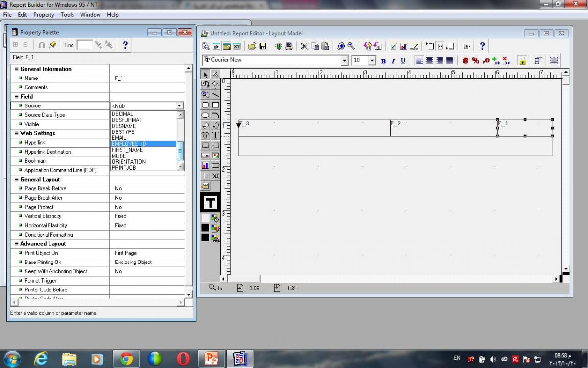This screenshot has width=588, height=368.
Task: Toggle Underline text formatting
Action: 403,61
